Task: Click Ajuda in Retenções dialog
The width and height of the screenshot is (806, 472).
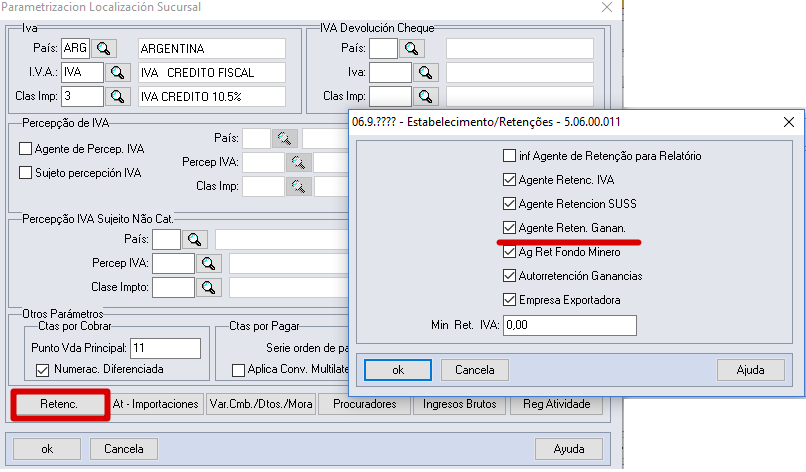Action: (x=750, y=370)
